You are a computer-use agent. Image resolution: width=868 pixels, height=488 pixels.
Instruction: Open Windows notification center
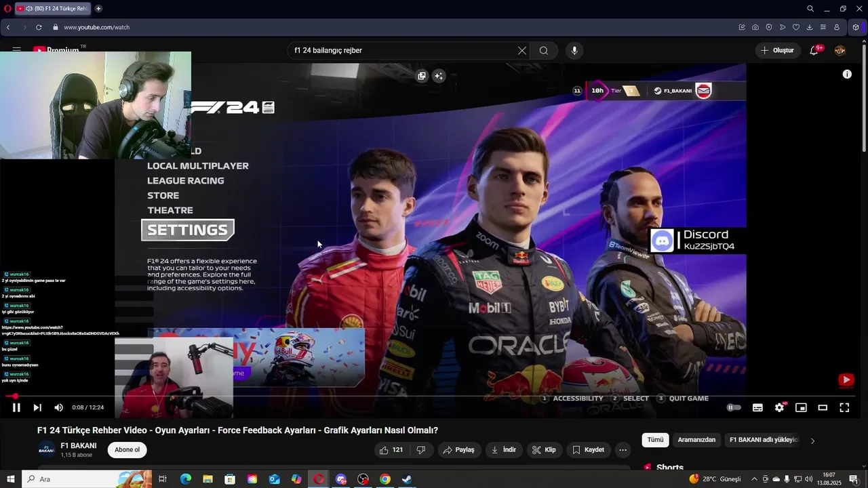point(854,479)
